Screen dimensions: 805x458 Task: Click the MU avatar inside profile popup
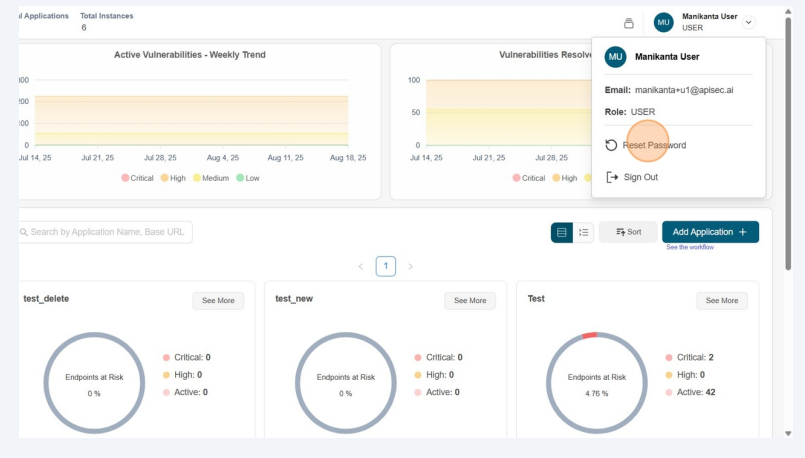(616, 57)
